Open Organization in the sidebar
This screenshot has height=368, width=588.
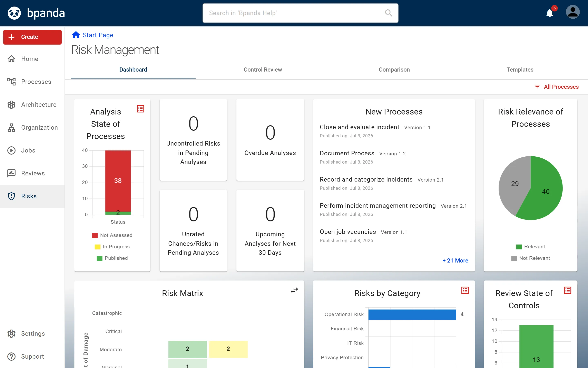(32, 128)
